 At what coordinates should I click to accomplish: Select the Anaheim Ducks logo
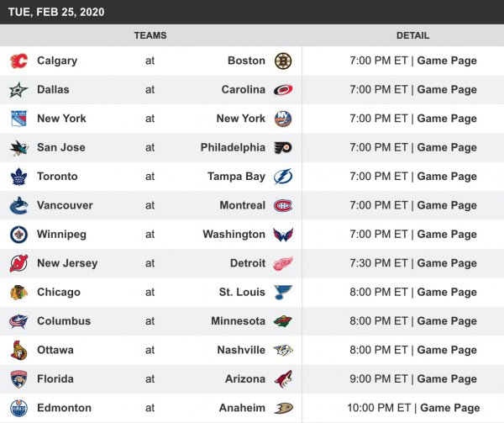pos(283,408)
